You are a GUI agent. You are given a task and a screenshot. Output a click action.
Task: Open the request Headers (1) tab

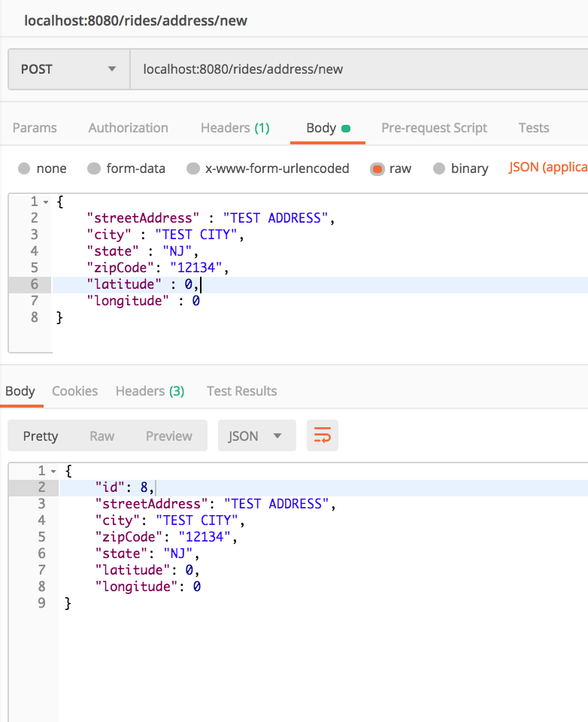[235, 128]
